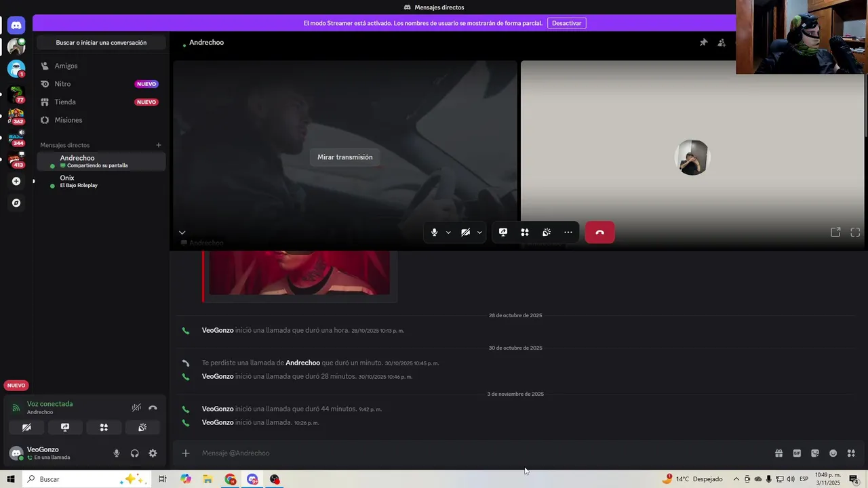Viewport: 868px width, 488px height.
Task: Toggle camera in call controls
Action: 465,232
